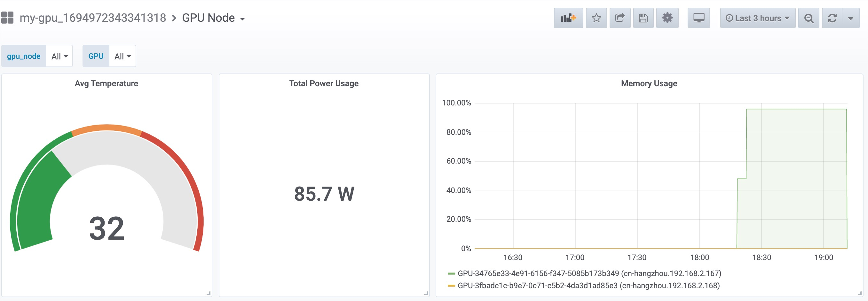This screenshot has width=868, height=301.
Task: Open the Last 3 hours time picker
Action: click(757, 18)
